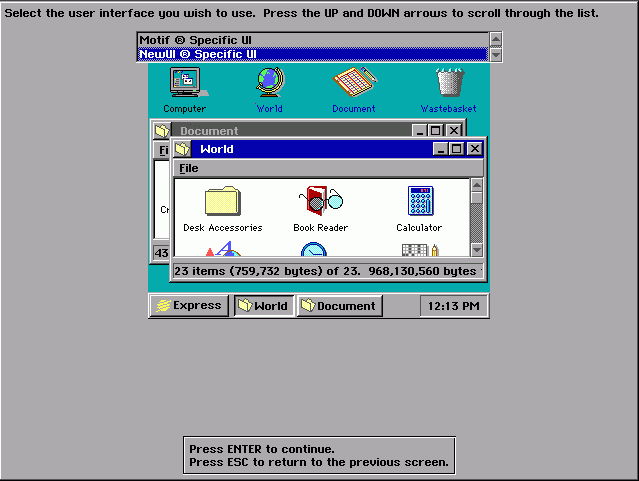Select the NewUI Specific UI list entry

(313, 54)
